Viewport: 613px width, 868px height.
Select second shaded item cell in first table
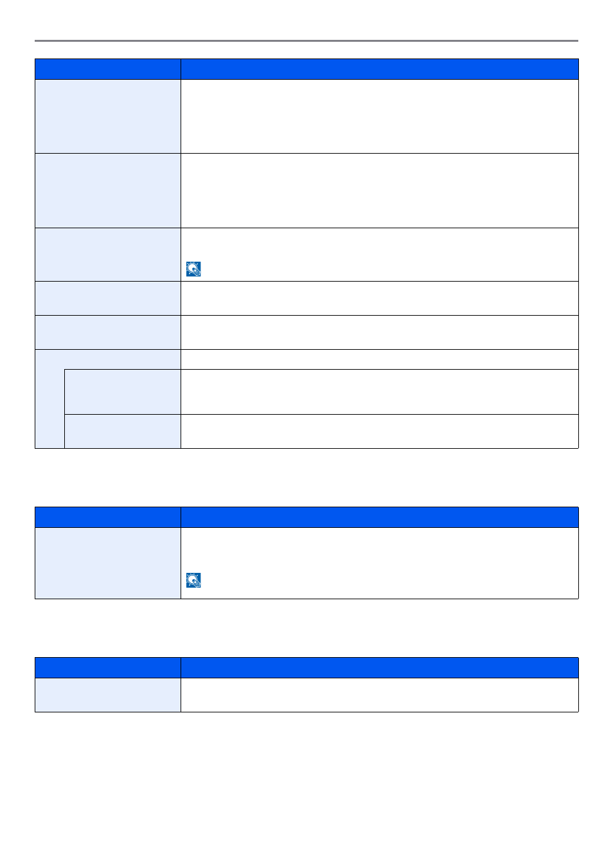click(108, 190)
